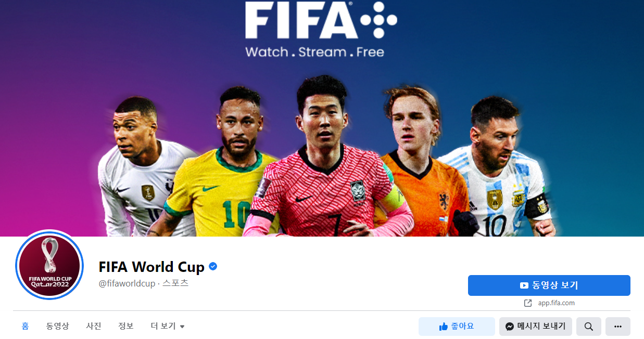
Task: Click the FIFA World Cup page title
Action: [x=151, y=267]
